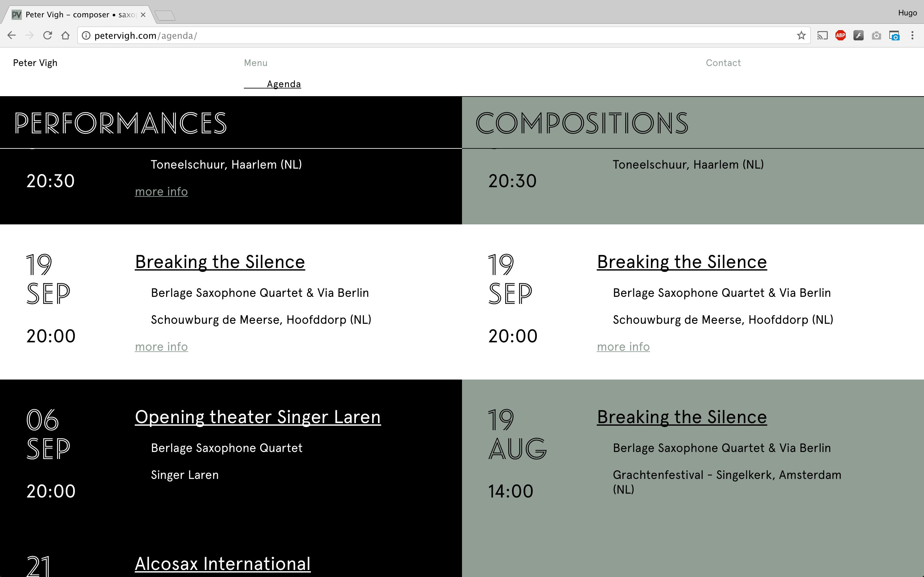Click more info under Toneelschuur Haarlem
Screen dimensions: 924x577
click(161, 192)
